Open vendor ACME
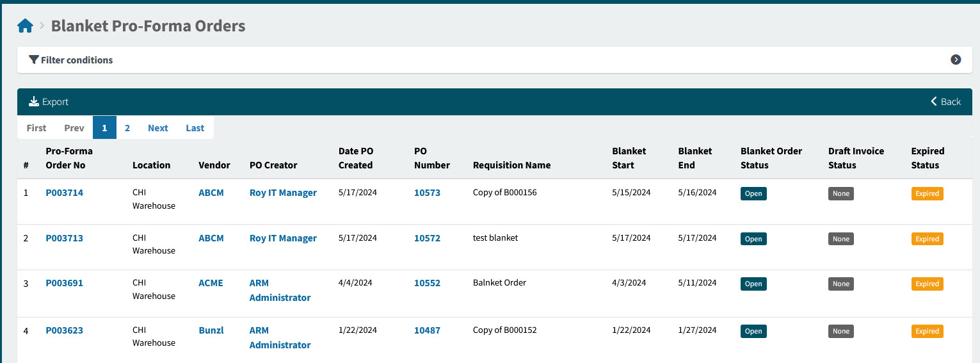Screen dimensions: 980x363 point(211,283)
